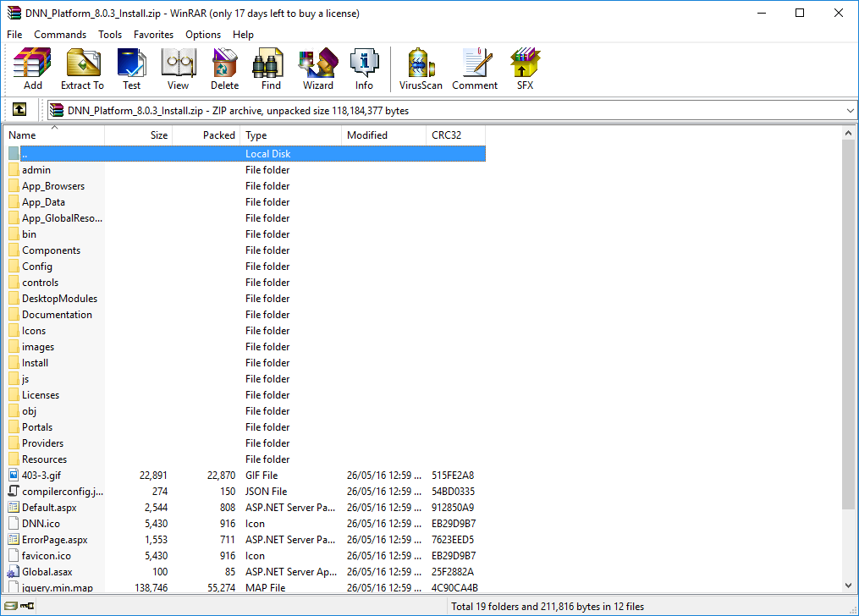Sort list by Modified column header

383,135
